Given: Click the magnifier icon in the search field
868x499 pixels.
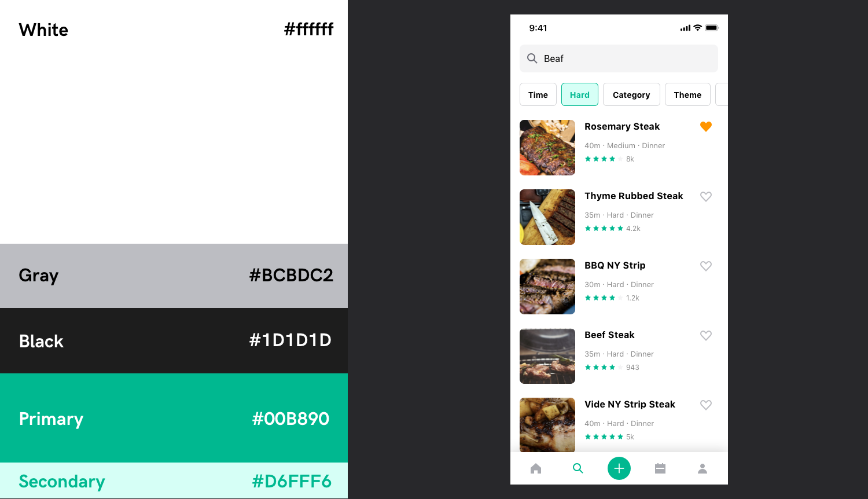Looking at the screenshot, I should pyautogui.click(x=532, y=58).
